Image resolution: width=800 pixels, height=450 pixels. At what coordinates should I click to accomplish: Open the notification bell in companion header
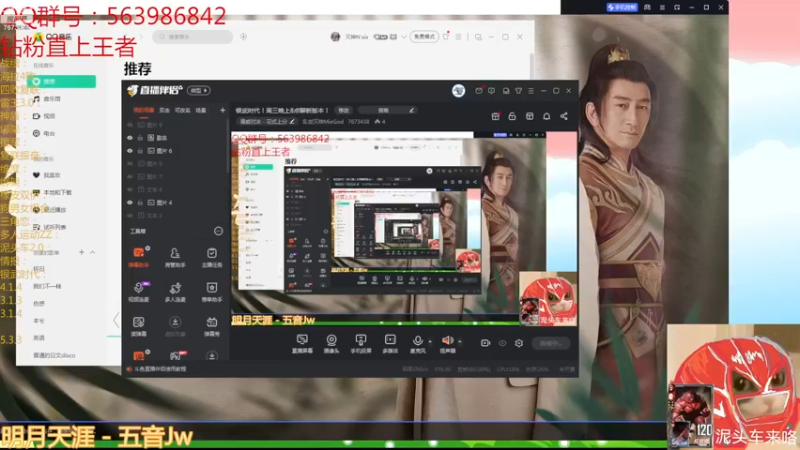coord(546,116)
